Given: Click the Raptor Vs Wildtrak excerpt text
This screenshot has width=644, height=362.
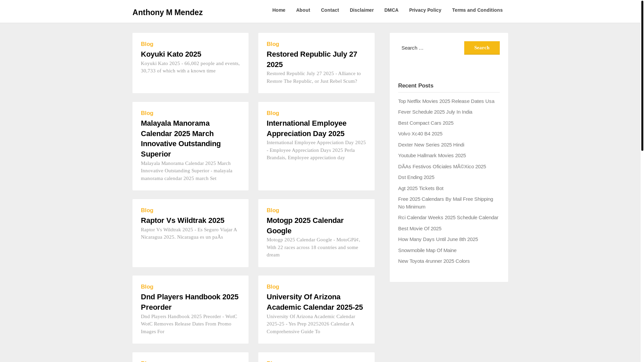Looking at the screenshot, I should [x=189, y=233].
